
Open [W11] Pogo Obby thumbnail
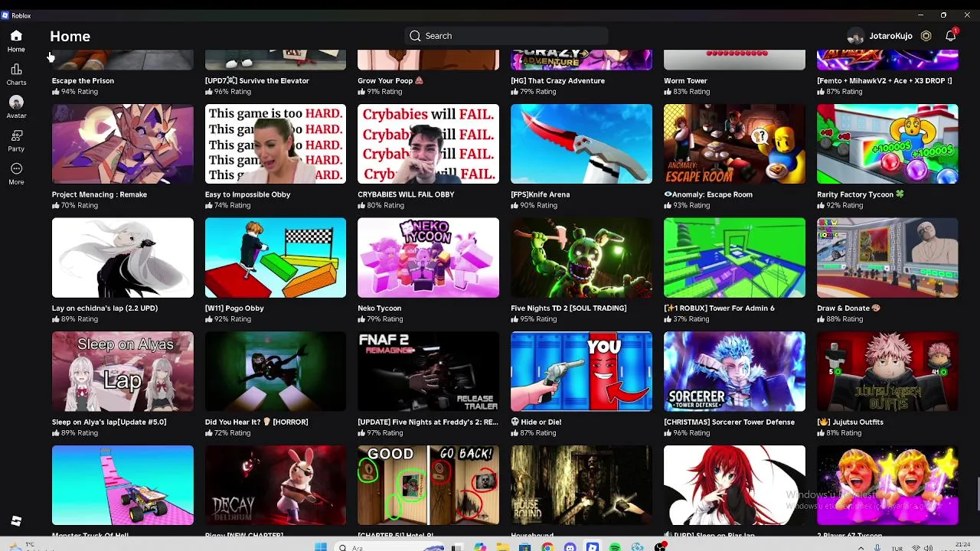(x=276, y=258)
